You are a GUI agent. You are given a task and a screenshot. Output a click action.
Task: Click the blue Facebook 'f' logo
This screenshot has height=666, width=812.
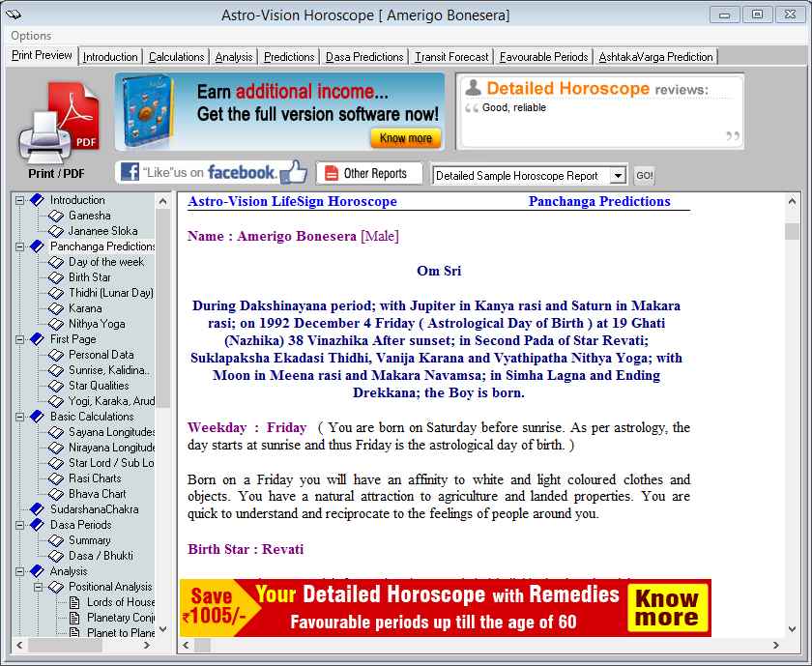130,172
